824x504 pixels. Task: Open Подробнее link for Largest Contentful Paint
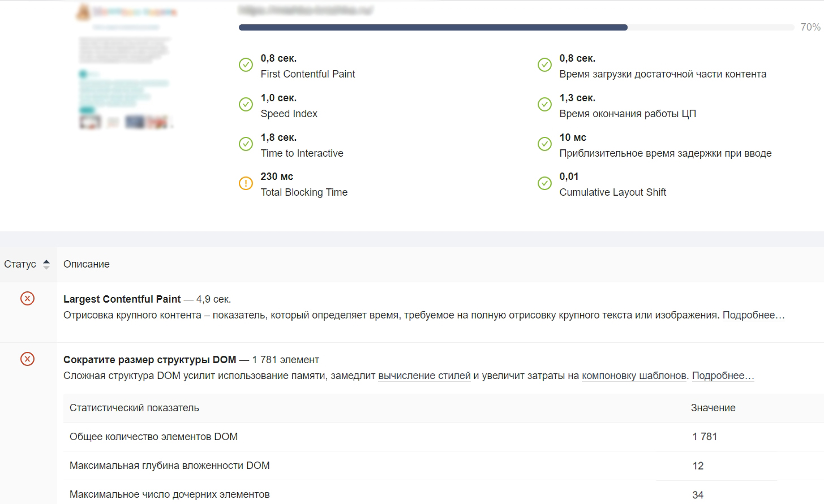[753, 315]
